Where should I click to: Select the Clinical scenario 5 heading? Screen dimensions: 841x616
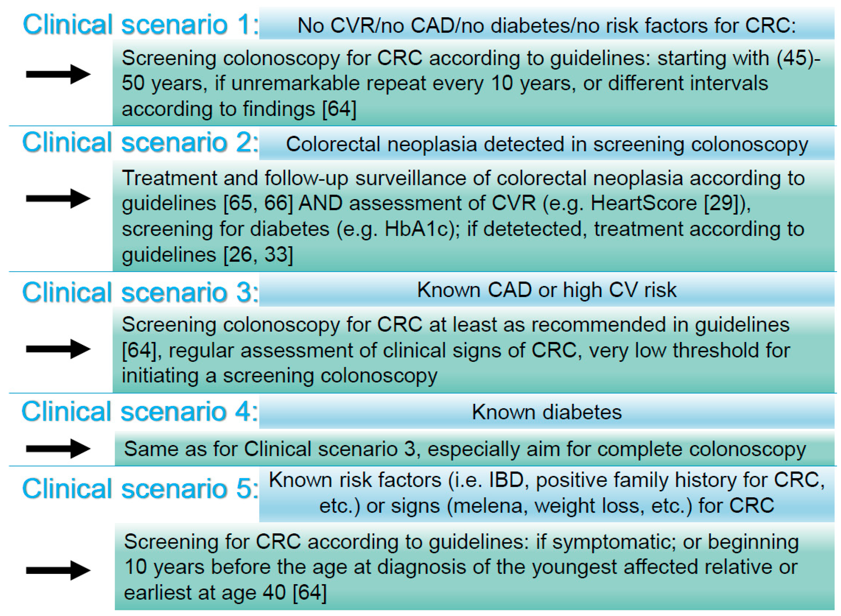click(141, 488)
